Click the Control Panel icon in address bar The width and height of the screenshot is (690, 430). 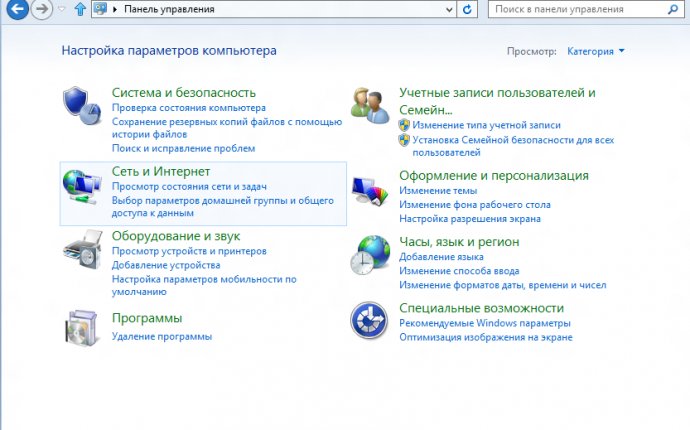point(100,9)
